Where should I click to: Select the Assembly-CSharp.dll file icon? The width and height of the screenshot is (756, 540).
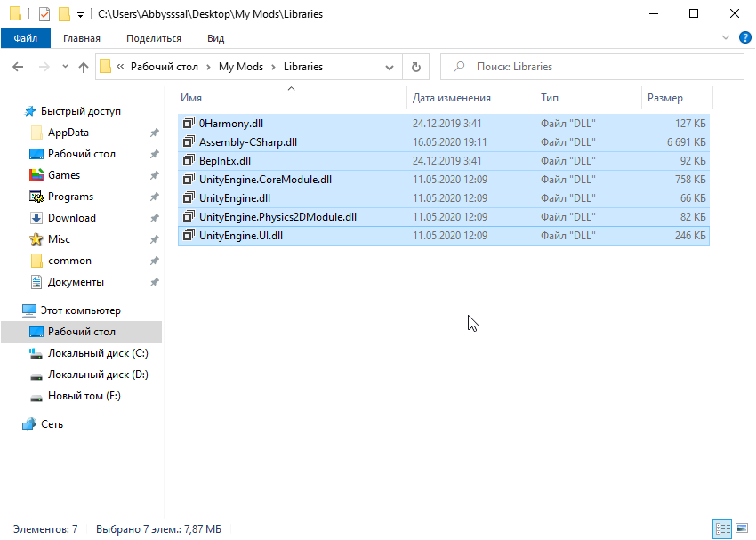[x=189, y=141]
